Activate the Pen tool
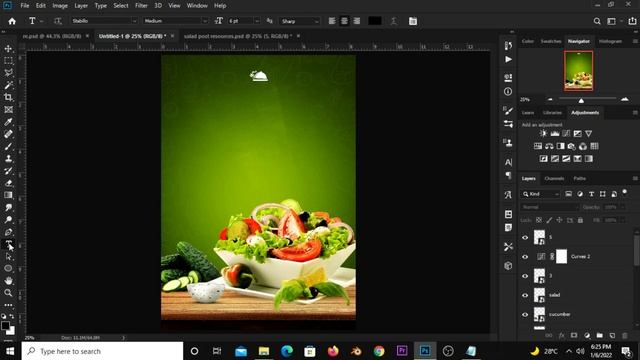This screenshot has width=640, height=360. coord(8,232)
